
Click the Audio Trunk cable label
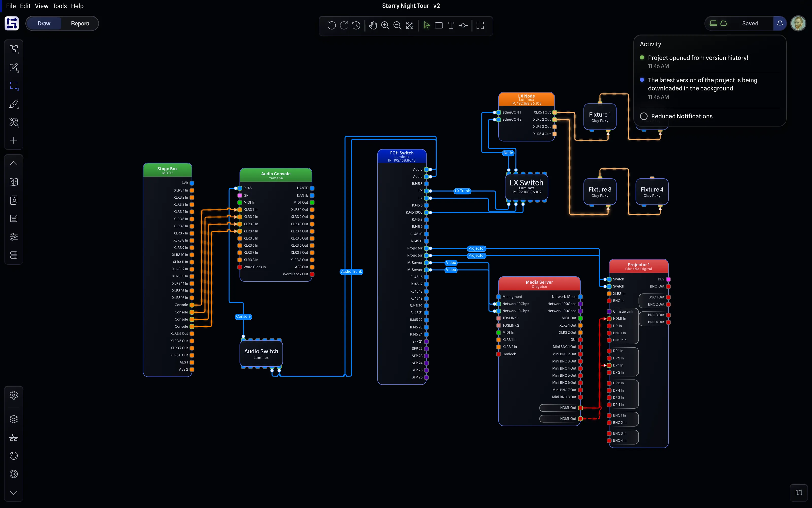pyautogui.click(x=351, y=272)
